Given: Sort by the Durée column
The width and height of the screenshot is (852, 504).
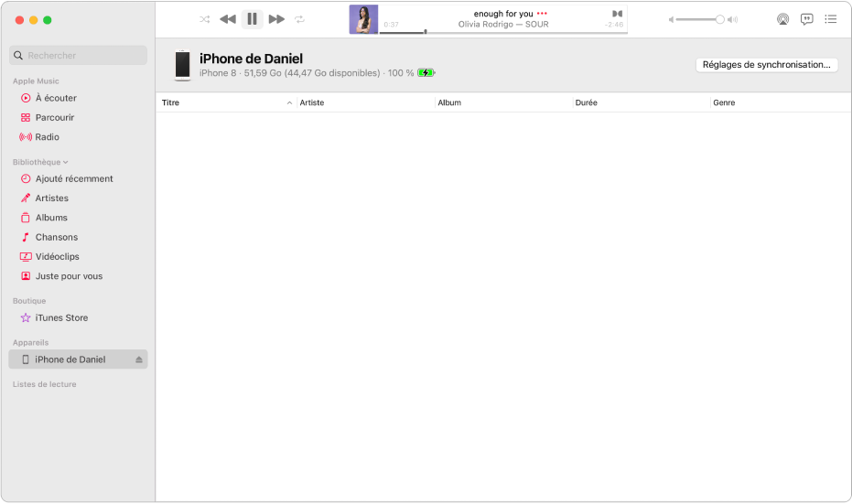Looking at the screenshot, I should point(642,102).
